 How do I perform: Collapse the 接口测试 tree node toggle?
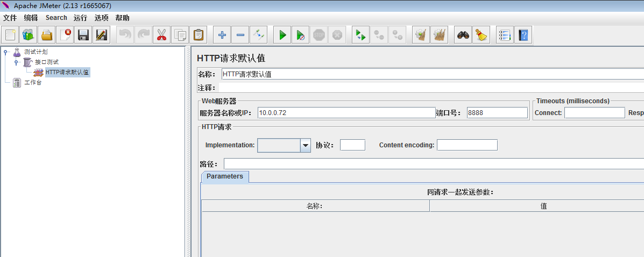pyautogui.click(x=17, y=62)
